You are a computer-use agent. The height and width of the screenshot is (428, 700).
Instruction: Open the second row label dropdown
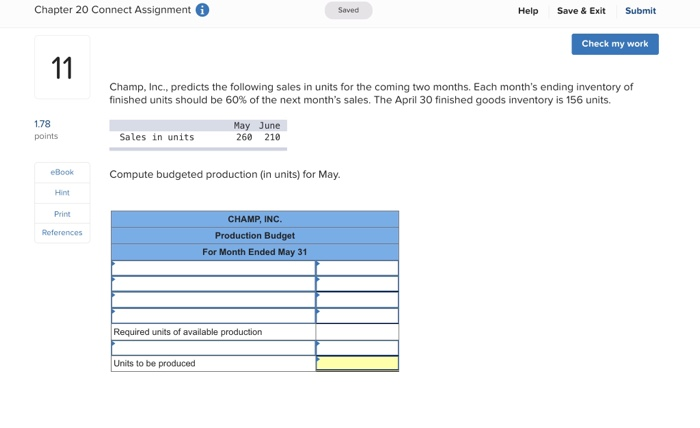click(213, 284)
